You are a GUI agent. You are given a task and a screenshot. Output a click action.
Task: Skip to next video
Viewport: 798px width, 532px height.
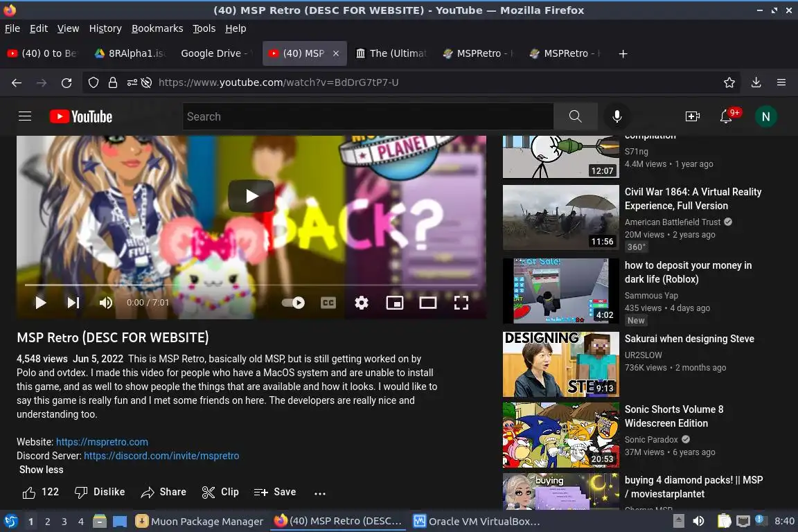pyautogui.click(x=73, y=303)
